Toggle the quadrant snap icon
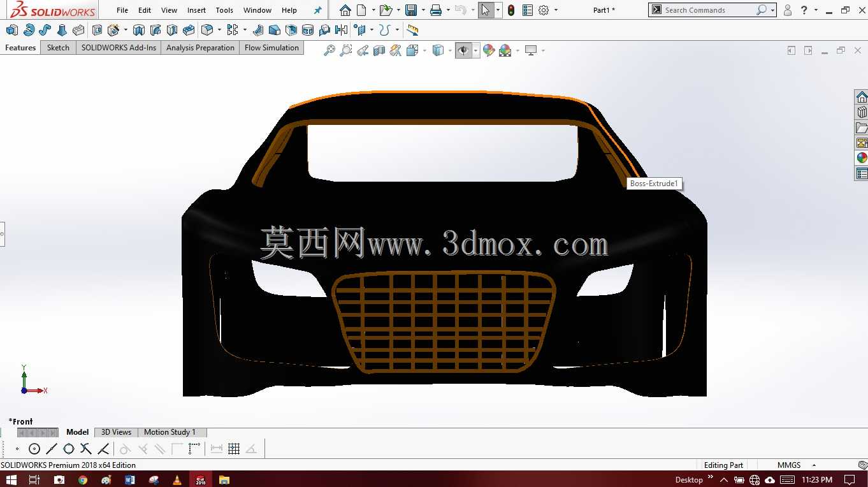Screen dimensions: 868x487 69,449
